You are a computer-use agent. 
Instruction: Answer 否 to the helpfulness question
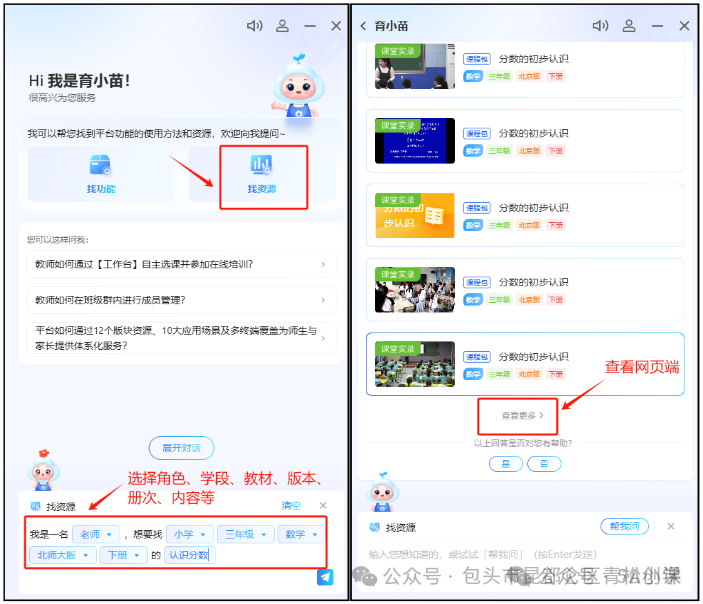click(543, 464)
